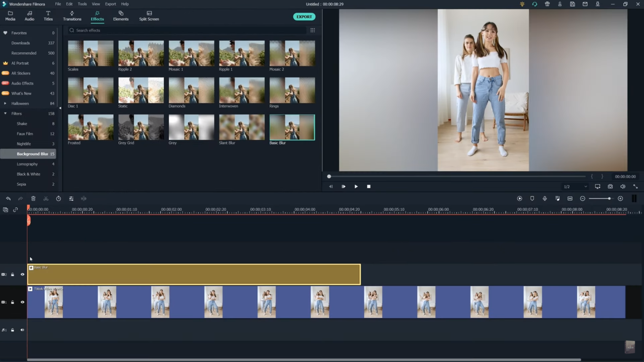This screenshot has width=644, height=362.
Task: Click the Undo icon above the timeline
Action: tap(8, 198)
